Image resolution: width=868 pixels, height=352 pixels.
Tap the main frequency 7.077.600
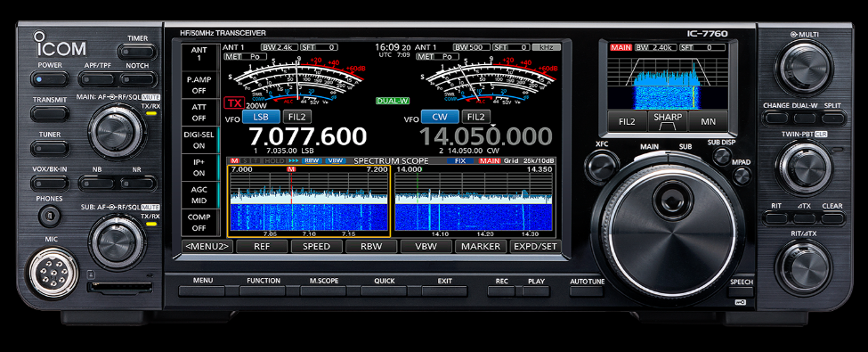tap(307, 136)
